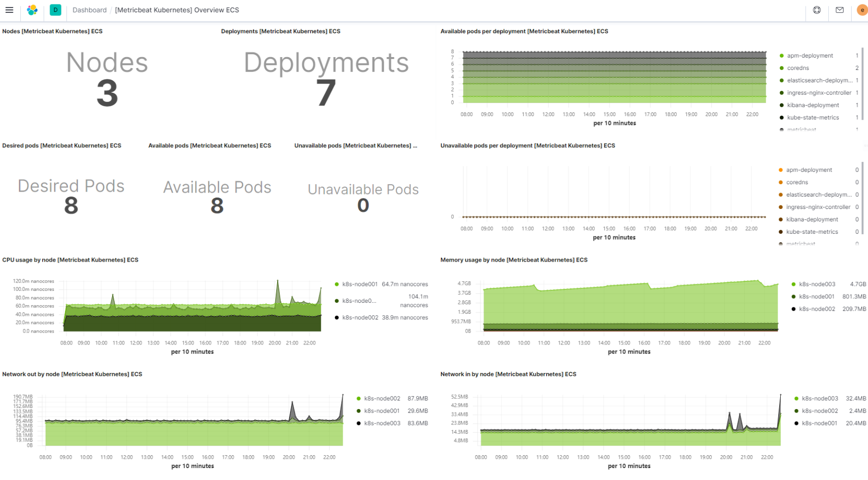
Task: Select ingress-nginx-controller in unavailable pods legend
Action: click(x=818, y=207)
